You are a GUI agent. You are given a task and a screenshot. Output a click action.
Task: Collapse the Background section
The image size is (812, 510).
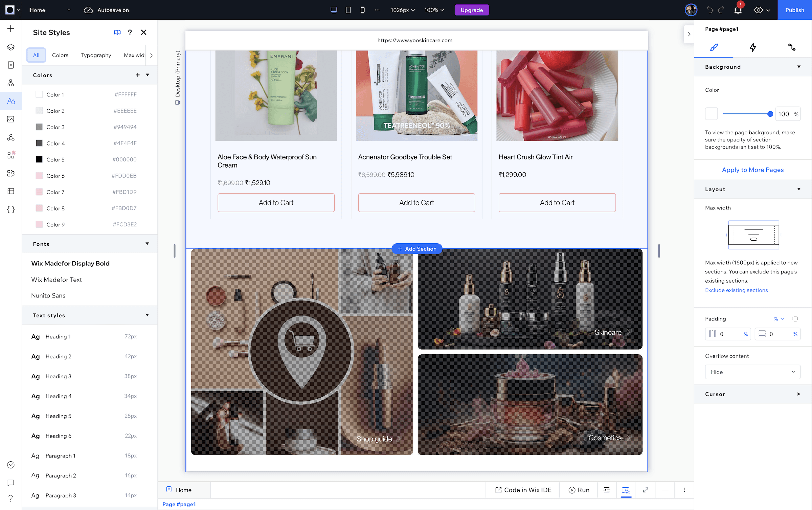[799, 67]
